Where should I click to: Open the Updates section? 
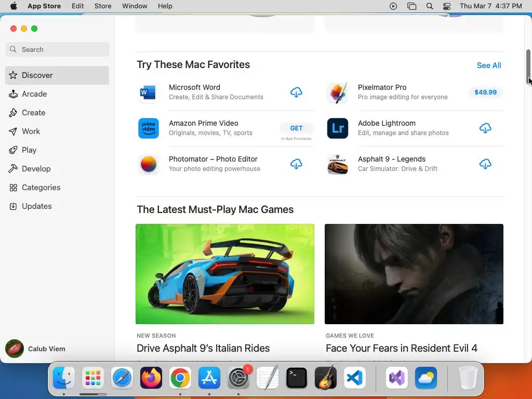pos(57,206)
